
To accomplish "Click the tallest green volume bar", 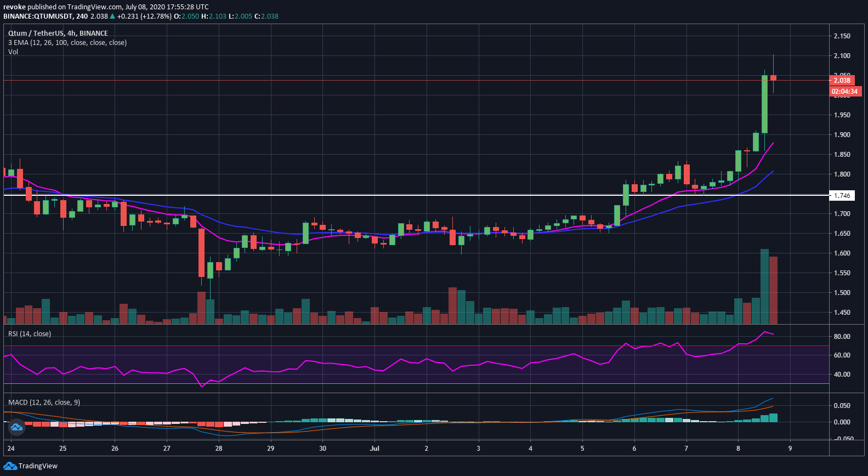I will pos(764,287).
